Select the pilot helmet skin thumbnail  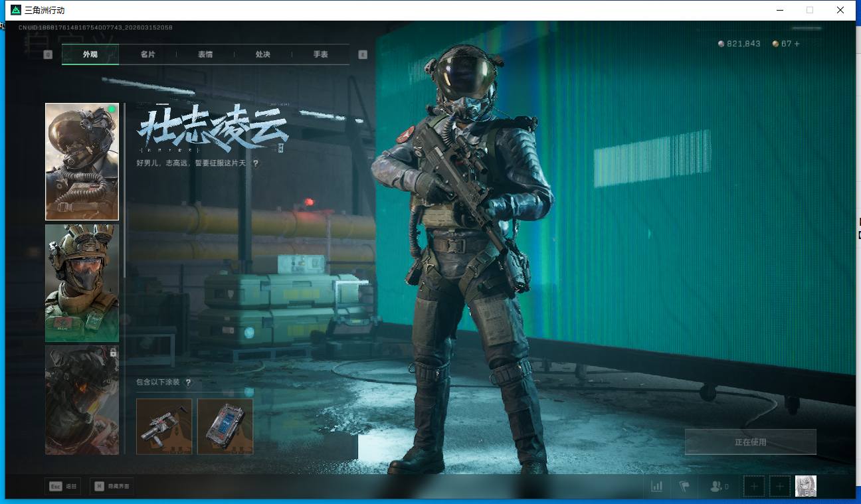pyautogui.click(x=82, y=161)
